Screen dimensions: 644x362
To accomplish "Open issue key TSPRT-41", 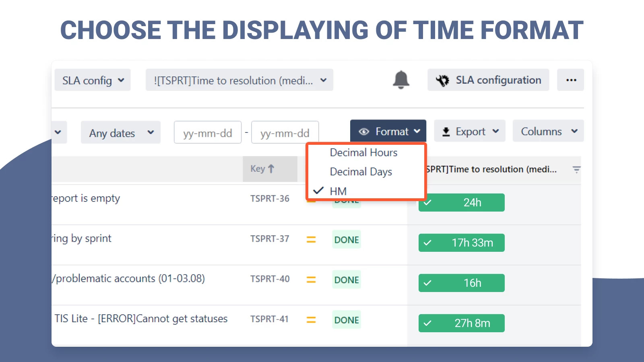I will tap(270, 319).
